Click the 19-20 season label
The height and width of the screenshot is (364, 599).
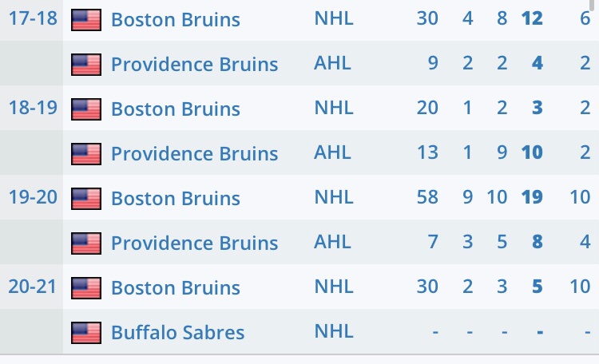pyautogui.click(x=33, y=196)
